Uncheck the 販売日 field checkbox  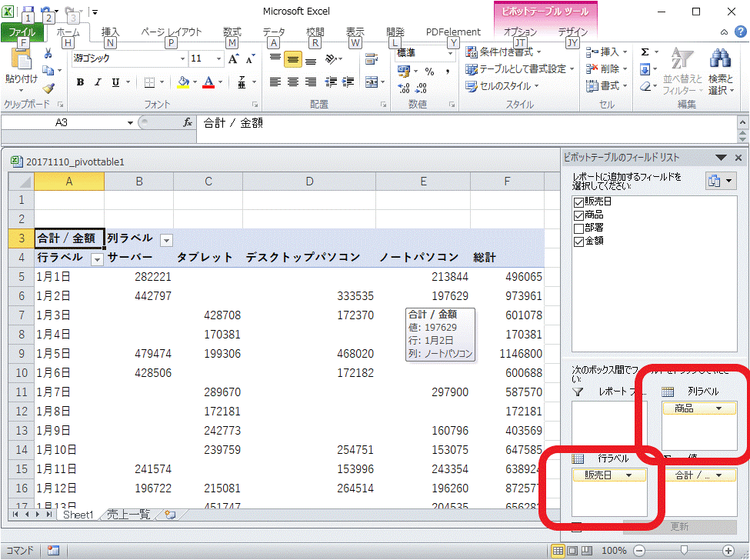578,202
